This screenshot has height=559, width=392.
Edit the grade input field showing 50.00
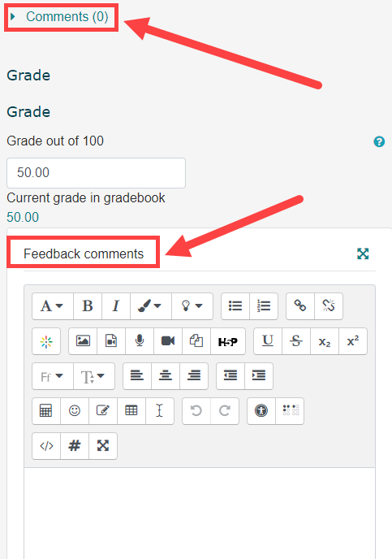pyautogui.click(x=96, y=173)
